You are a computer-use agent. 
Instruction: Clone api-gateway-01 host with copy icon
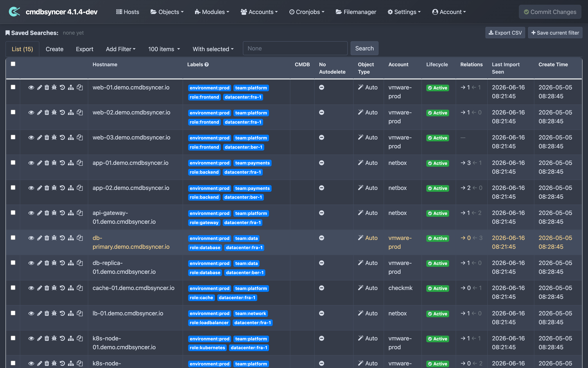80,213
